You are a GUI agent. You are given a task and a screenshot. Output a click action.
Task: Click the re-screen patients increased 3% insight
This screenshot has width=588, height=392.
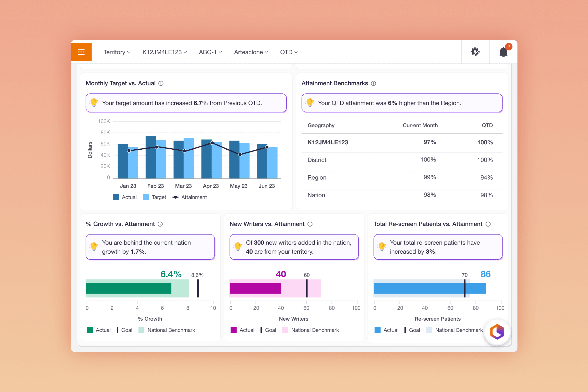tap(438, 247)
